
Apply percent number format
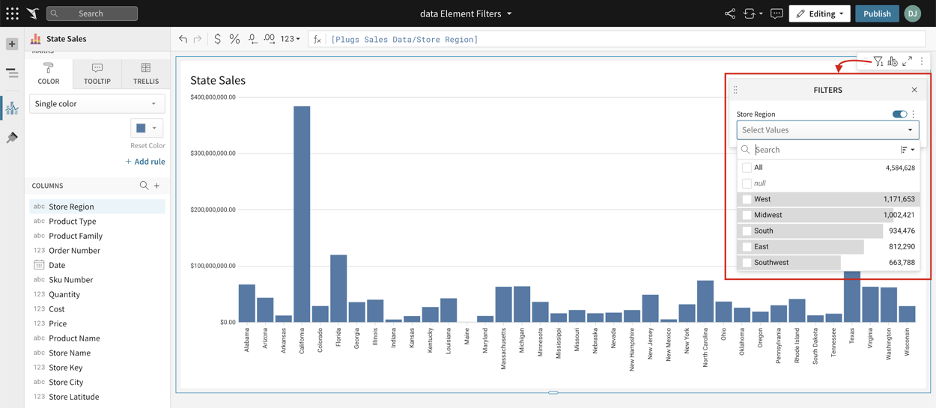tap(235, 39)
